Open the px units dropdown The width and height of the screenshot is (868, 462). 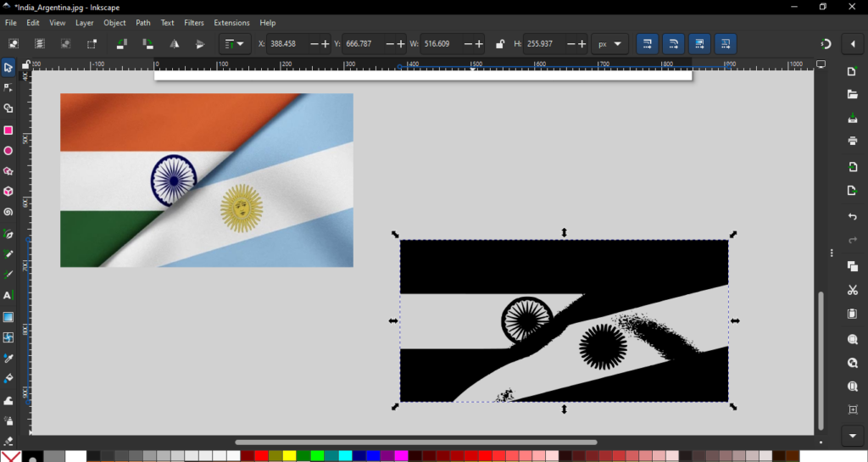[609, 44]
